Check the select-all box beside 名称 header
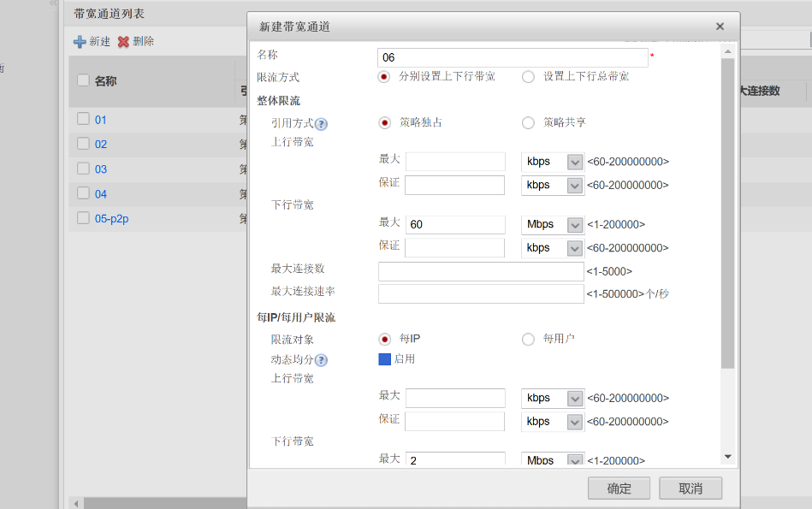Screen dimensions: 812x509 click(x=83, y=80)
